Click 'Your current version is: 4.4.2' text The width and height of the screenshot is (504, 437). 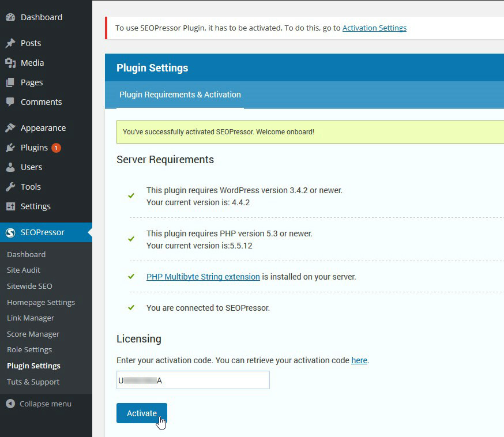point(198,203)
